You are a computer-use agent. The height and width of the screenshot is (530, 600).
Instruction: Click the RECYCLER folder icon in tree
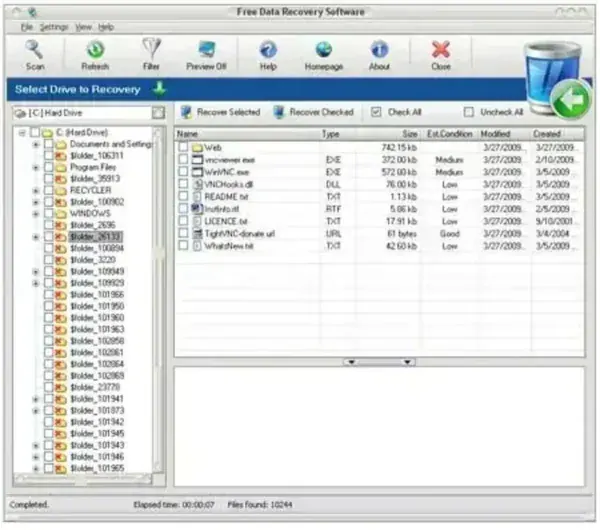tap(61, 190)
